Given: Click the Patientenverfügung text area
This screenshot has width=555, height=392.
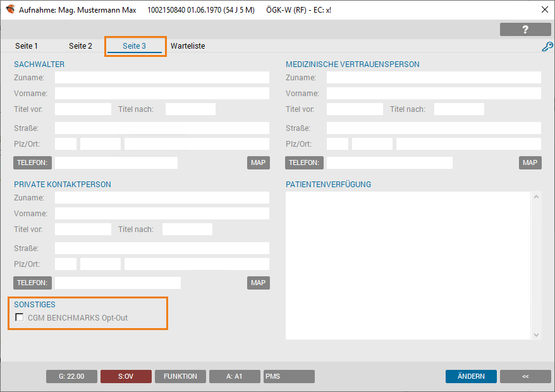Looking at the screenshot, I should point(408,266).
